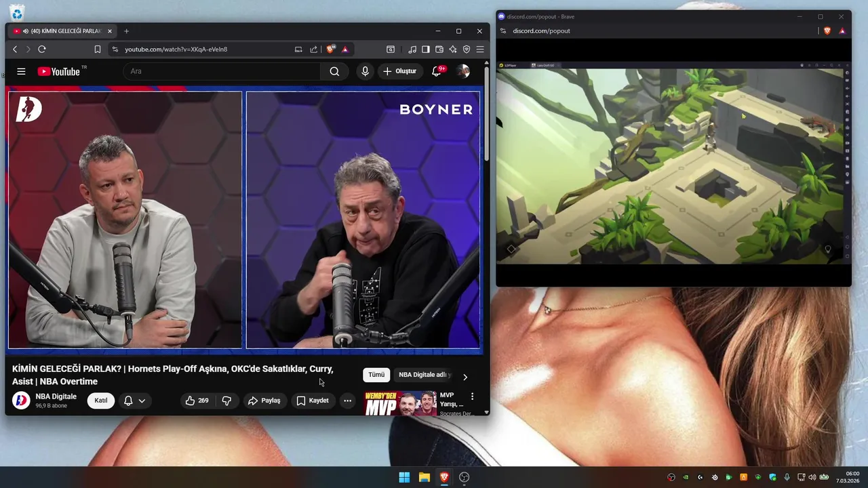Open the picture-in-picture icon in YouTube address bar
This screenshot has height=488, width=868.
[298, 49]
